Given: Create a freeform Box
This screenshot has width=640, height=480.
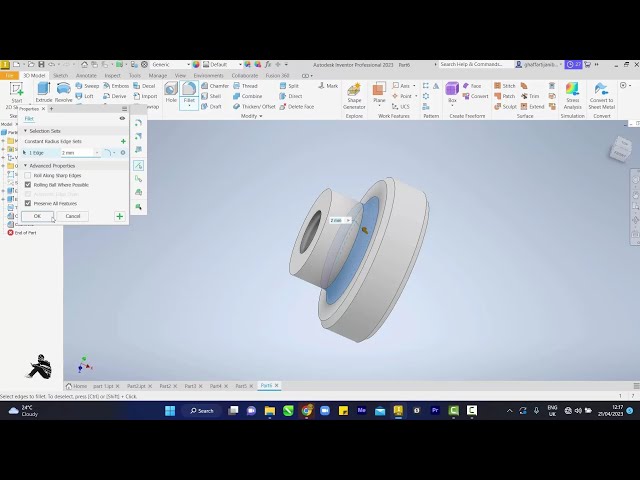Looking at the screenshot, I should [x=452, y=92].
